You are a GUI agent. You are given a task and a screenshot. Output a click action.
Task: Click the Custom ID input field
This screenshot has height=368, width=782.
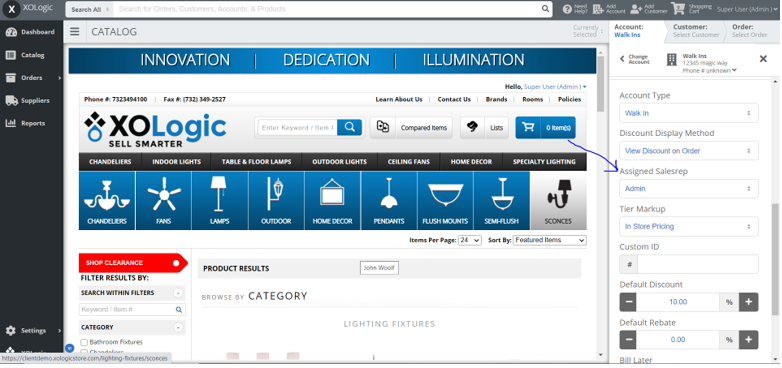click(x=698, y=264)
